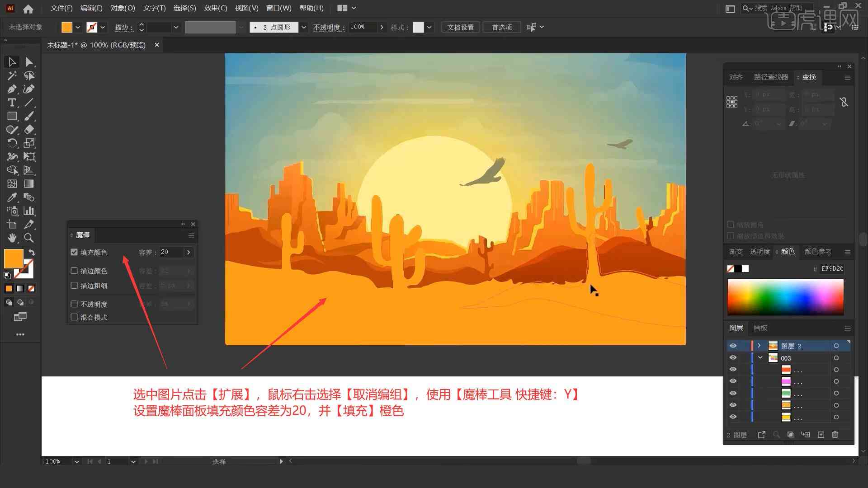Select the Hand tool

coord(11,238)
